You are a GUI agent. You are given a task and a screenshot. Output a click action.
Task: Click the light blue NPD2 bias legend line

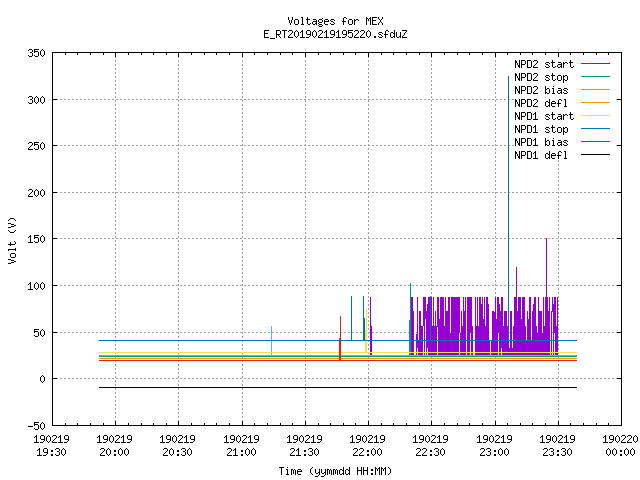595,90
